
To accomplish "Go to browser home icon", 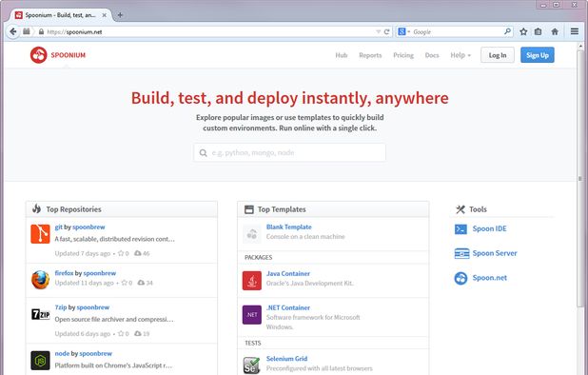I will point(555,31).
